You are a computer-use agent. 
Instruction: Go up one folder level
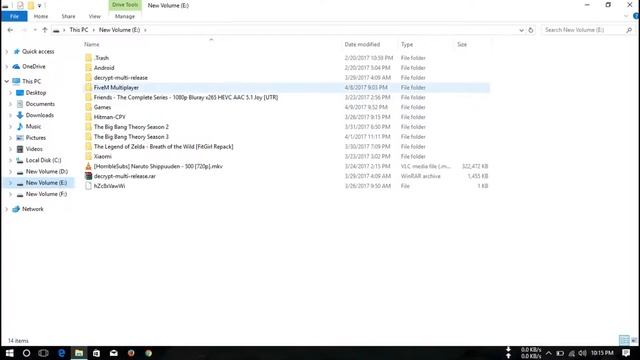click(x=45, y=30)
